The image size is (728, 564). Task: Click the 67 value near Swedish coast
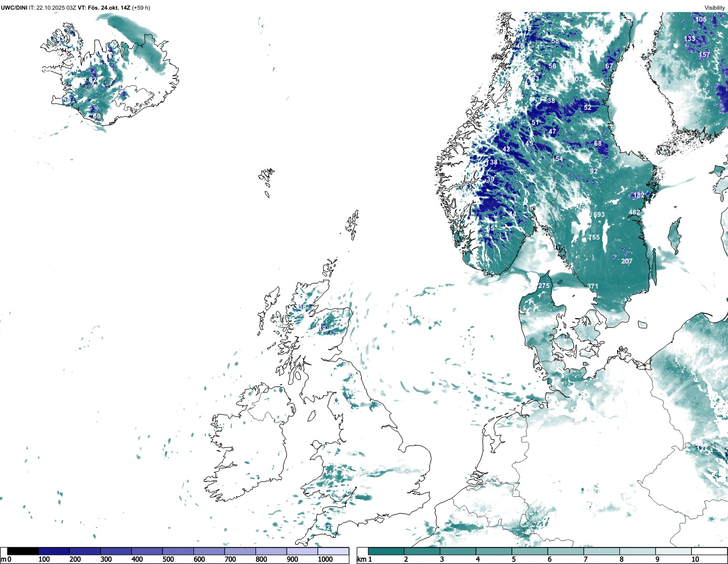pyautogui.click(x=609, y=66)
